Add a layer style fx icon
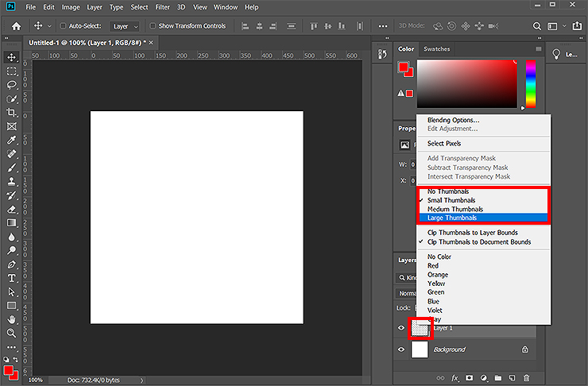The height and width of the screenshot is (386, 588). [455, 378]
